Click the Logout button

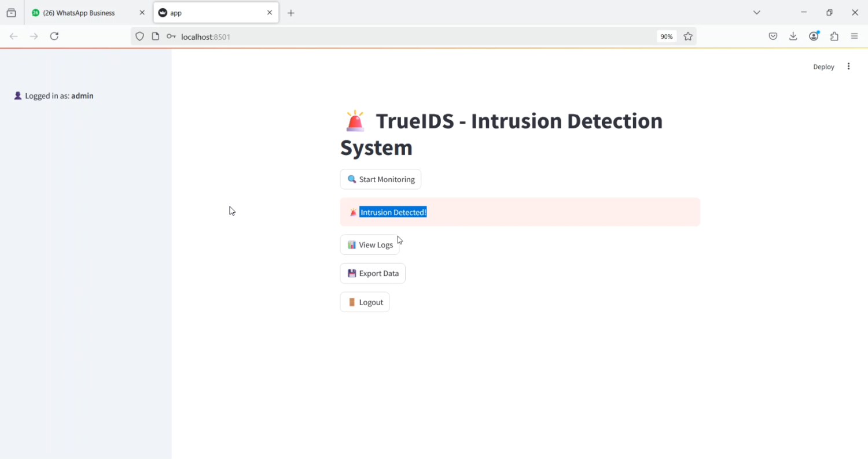pyautogui.click(x=365, y=302)
